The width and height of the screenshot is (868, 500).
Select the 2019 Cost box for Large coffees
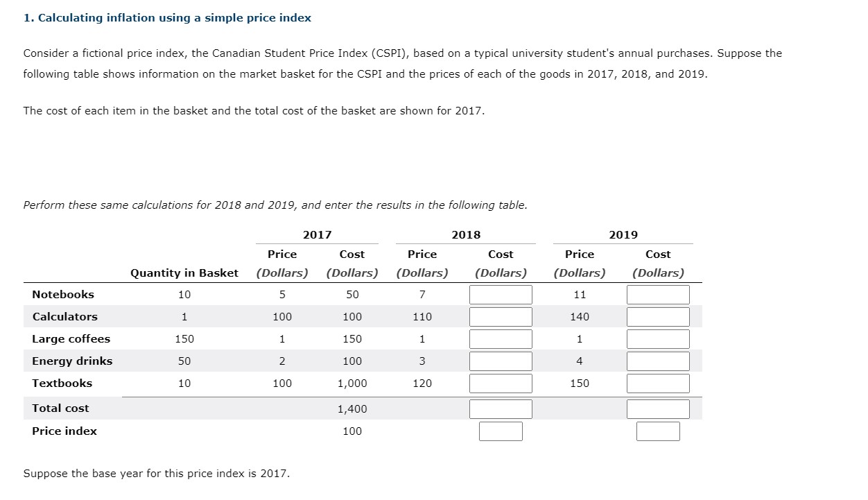[658, 338]
